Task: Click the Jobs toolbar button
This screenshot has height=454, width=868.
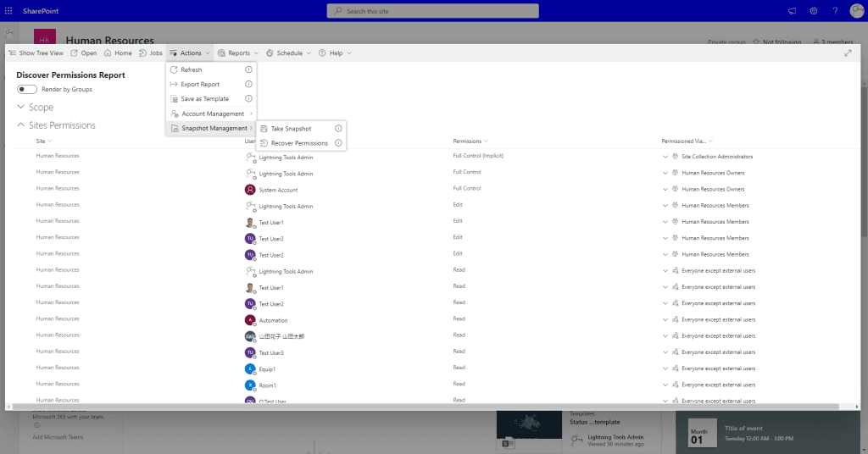Action: tap(150, 53)
